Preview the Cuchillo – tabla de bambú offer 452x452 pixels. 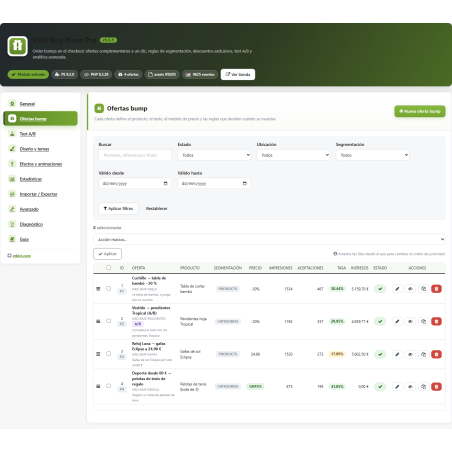(x=410, y=289)
